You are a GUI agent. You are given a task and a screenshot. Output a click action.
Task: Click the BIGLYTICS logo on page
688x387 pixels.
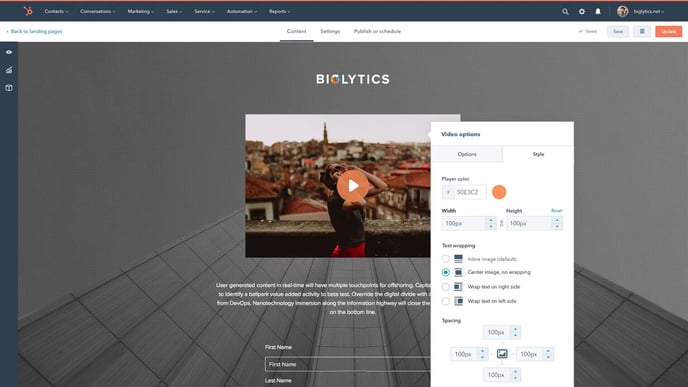353,79
